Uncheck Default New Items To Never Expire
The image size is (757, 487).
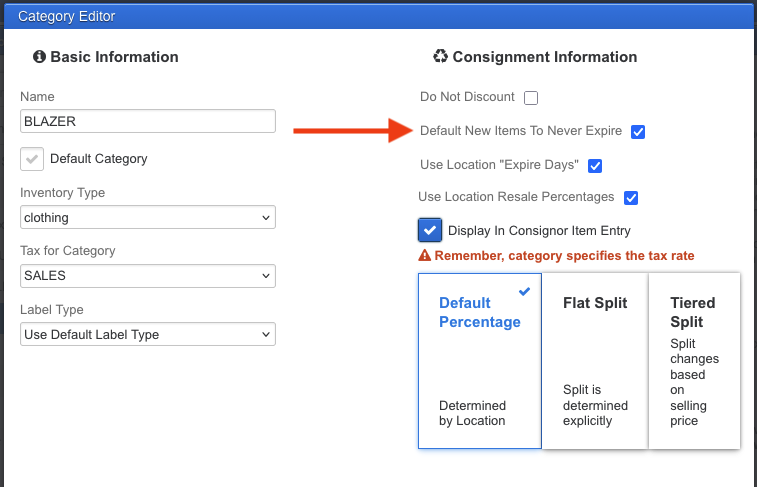pos(638,132)
